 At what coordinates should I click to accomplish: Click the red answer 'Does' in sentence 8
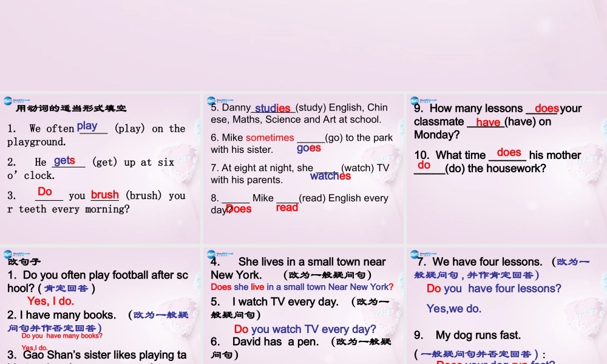pyautogui.click(x=239, y=209)
